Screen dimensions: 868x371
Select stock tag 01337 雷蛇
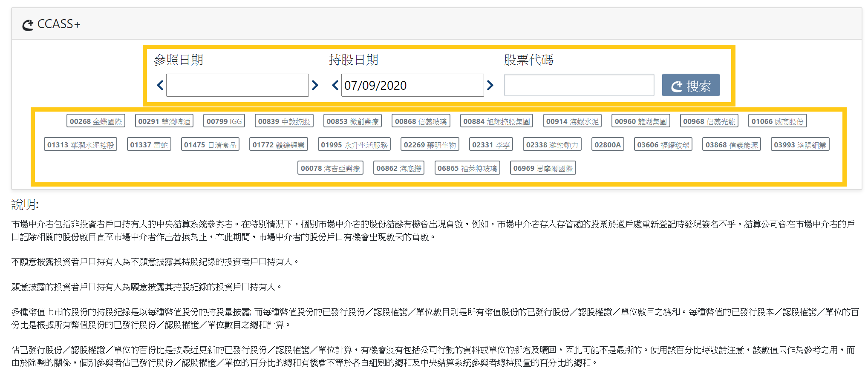(x=149, y=145)
